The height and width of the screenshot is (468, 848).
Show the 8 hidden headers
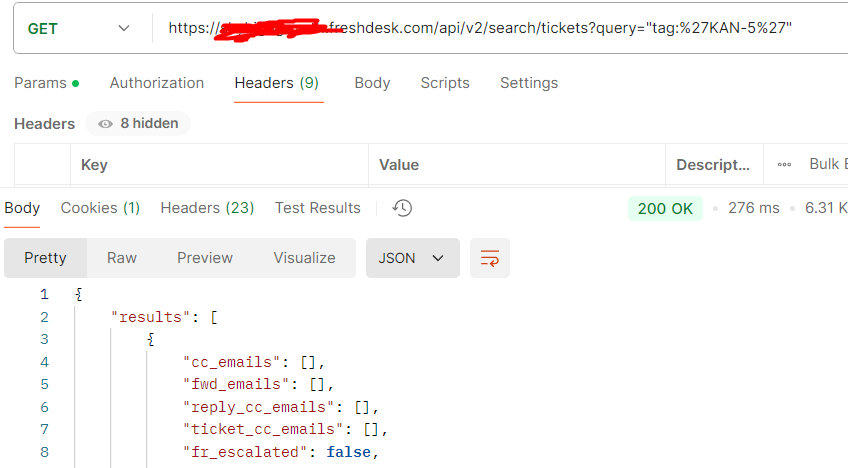pyautogui.click(x=138, y=124)
